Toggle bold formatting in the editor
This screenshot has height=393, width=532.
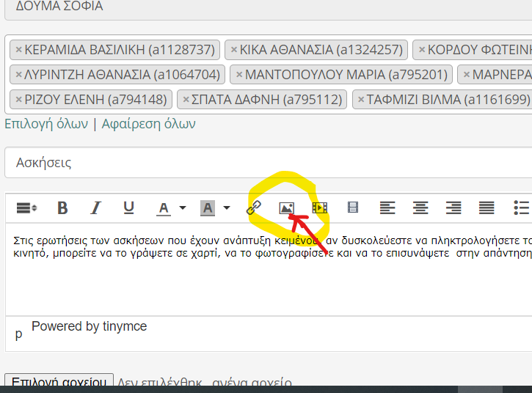pyautogui.click(x=63, y=208)
